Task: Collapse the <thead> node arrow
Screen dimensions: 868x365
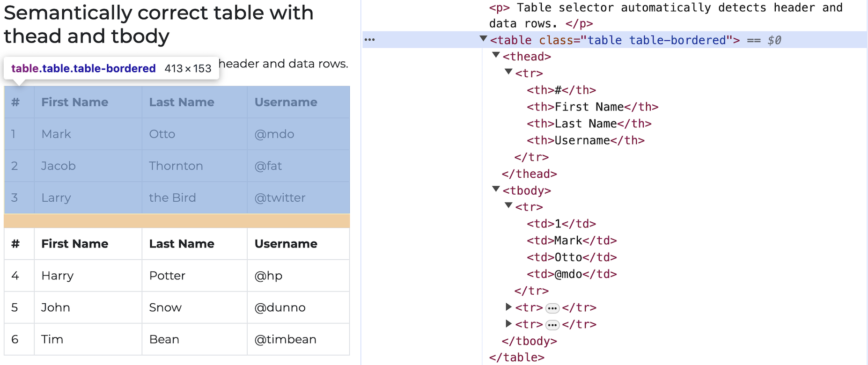Action: coord(496,56)
